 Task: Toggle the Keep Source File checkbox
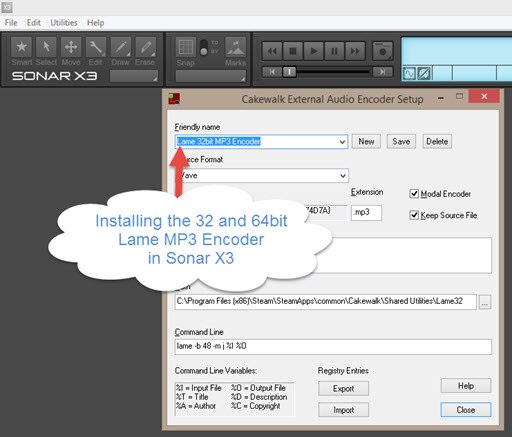coord(414,215)
